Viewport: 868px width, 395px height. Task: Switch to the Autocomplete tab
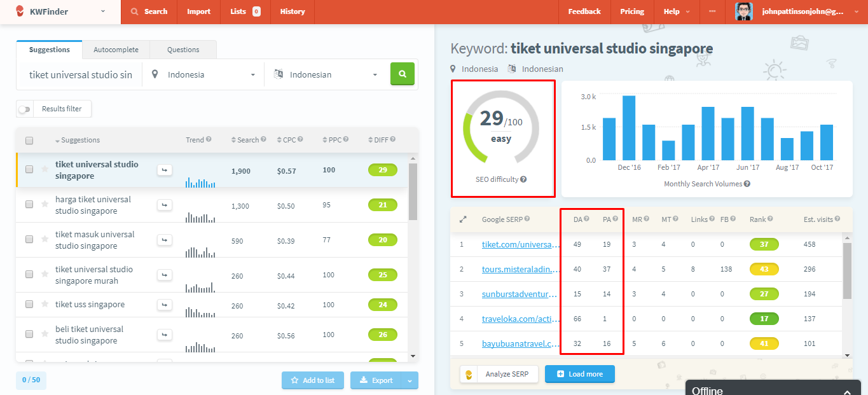[x=116, y=49]
